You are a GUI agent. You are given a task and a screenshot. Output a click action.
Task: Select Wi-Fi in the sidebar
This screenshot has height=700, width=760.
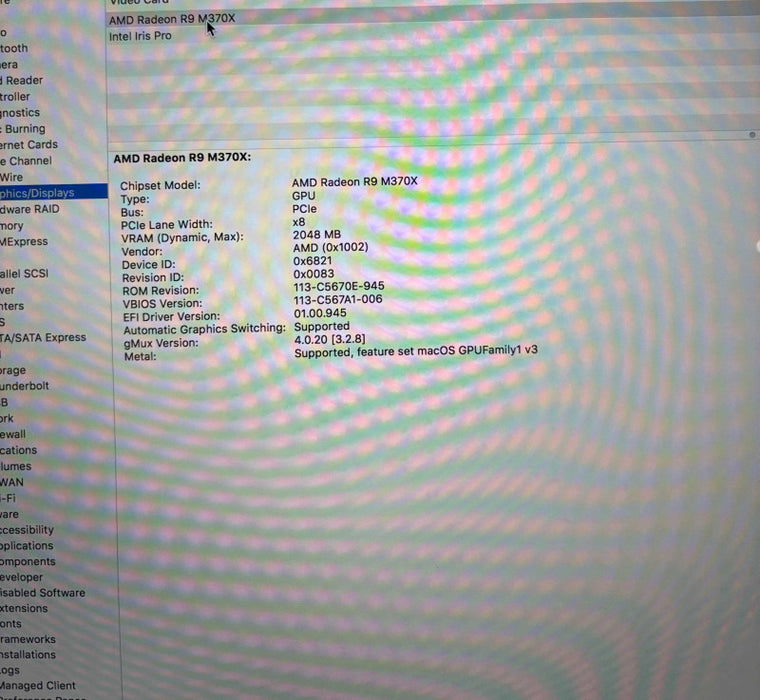tap(8, 498)
